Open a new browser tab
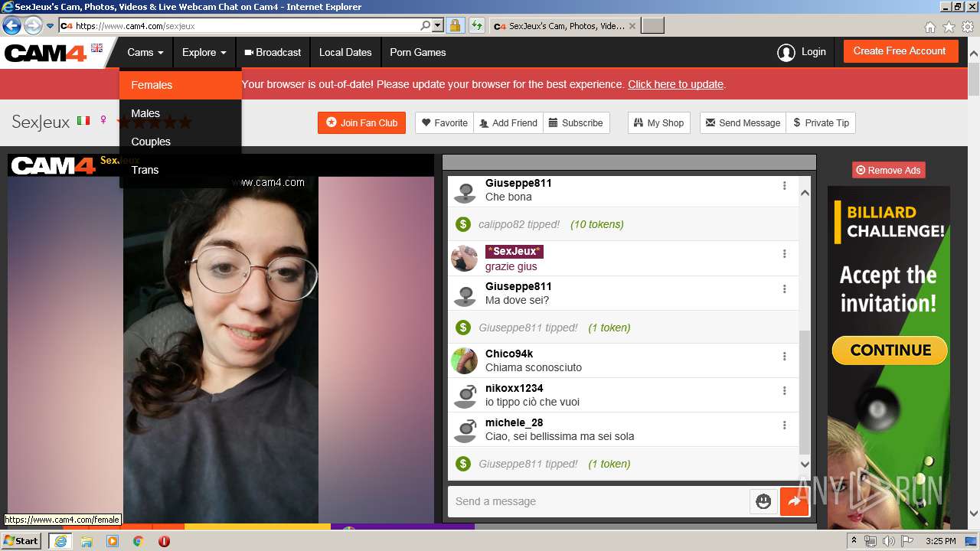Image resolution: width=980 pixels, height=551 pixels. click(652, 25)
